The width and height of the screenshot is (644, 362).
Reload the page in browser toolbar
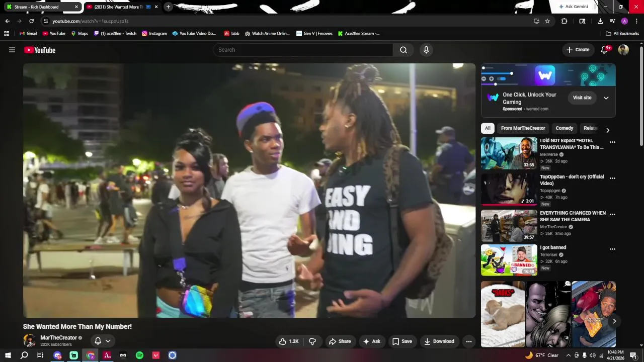coord(31,21)
